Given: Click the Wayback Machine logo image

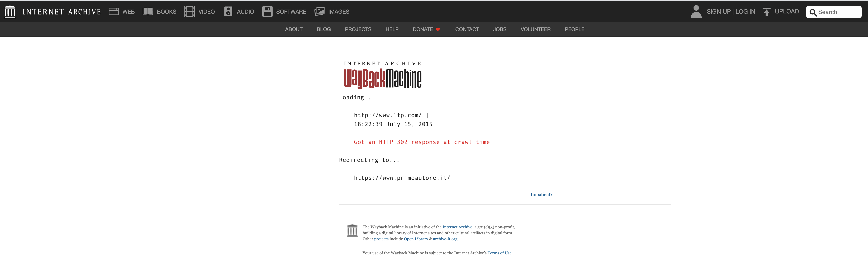Looking at the screenshot, I should (x=382, y=75).
